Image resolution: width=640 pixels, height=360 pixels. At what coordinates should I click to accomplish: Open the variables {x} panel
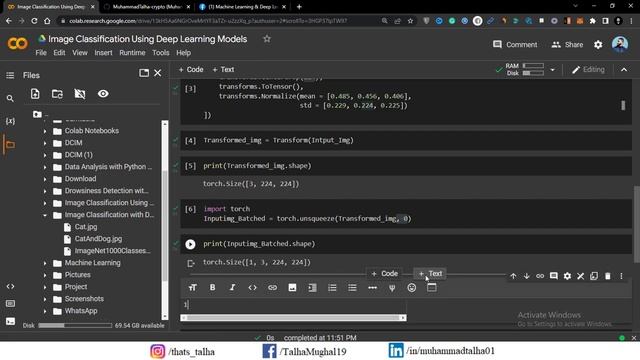click(x=10, y=121)
